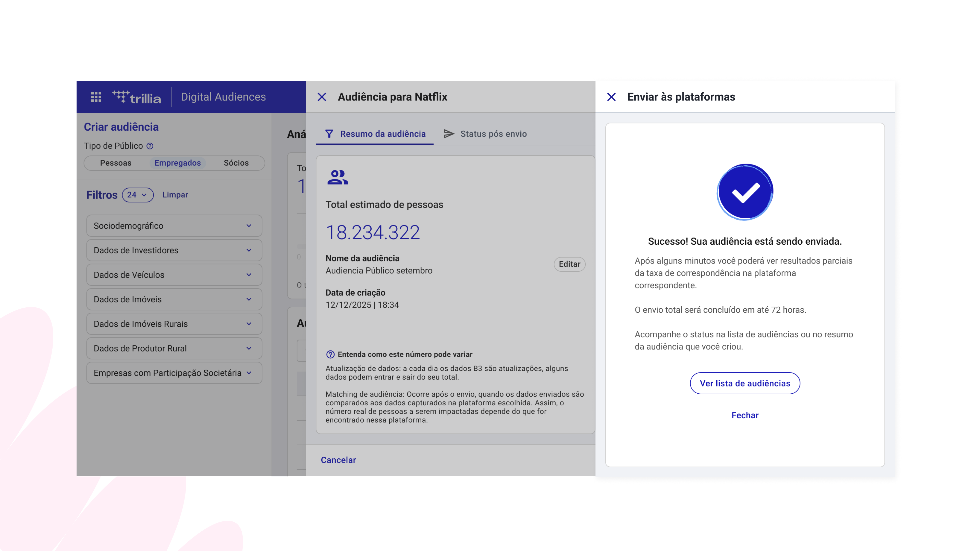Click the Total estimado de pessoas label
Image resolution: width=980 pixels, height=551 pixels.
coord(384,205)
